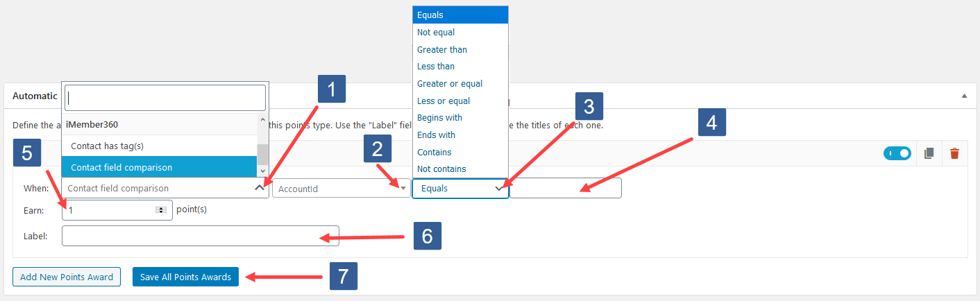The height and width of the screenshot is (301, 980).
Task: Select the Not contains option
Action: coord(441,169)
